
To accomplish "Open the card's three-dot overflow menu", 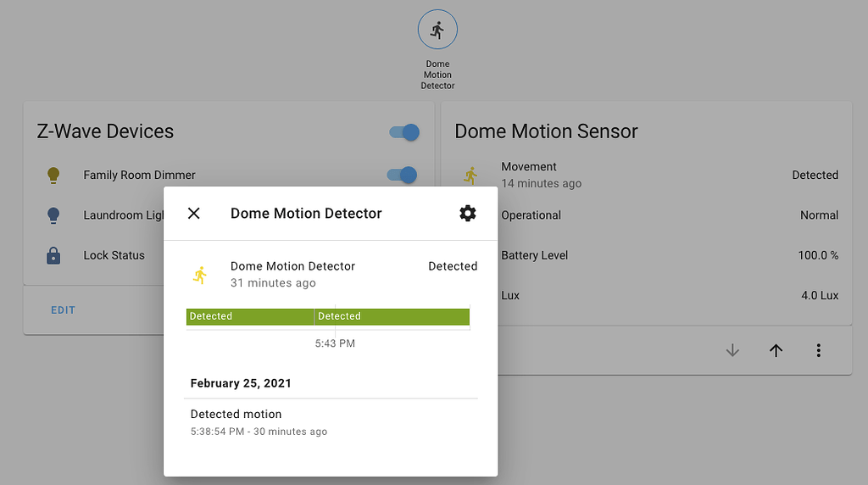I will [x=819, y=350].
